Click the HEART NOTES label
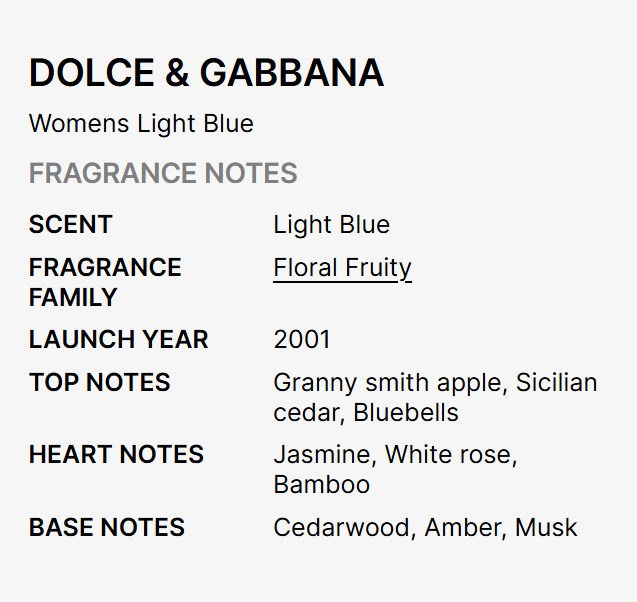Image resolution: width=637 pixels, height=602 pixels. click(116, 455)
